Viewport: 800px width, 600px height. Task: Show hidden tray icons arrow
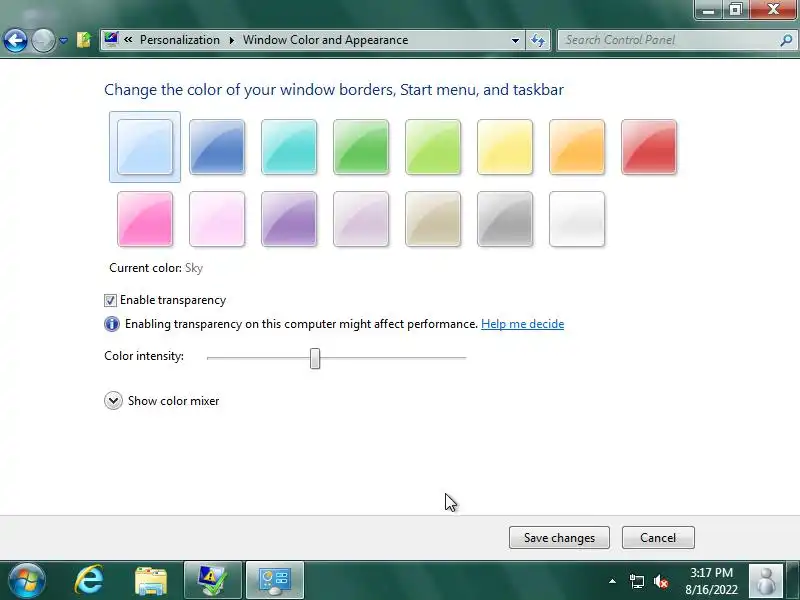pyautogui.click(x=612, y=581)
